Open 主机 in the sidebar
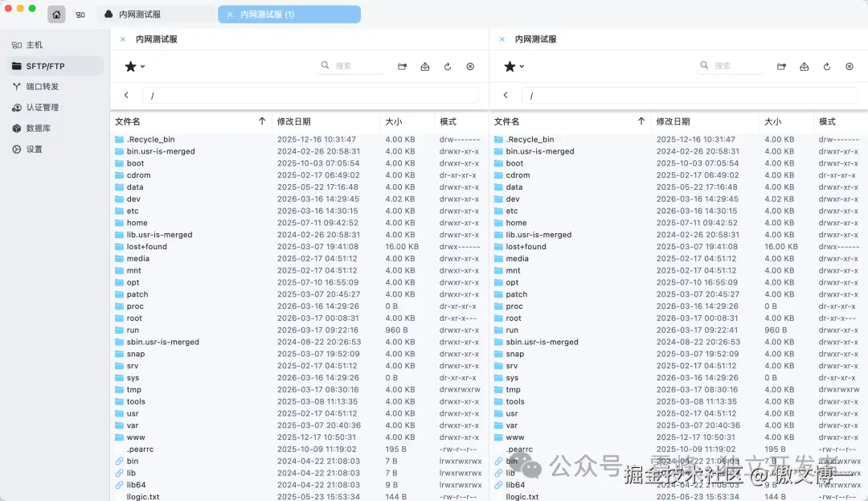 (x=55, y=45)
